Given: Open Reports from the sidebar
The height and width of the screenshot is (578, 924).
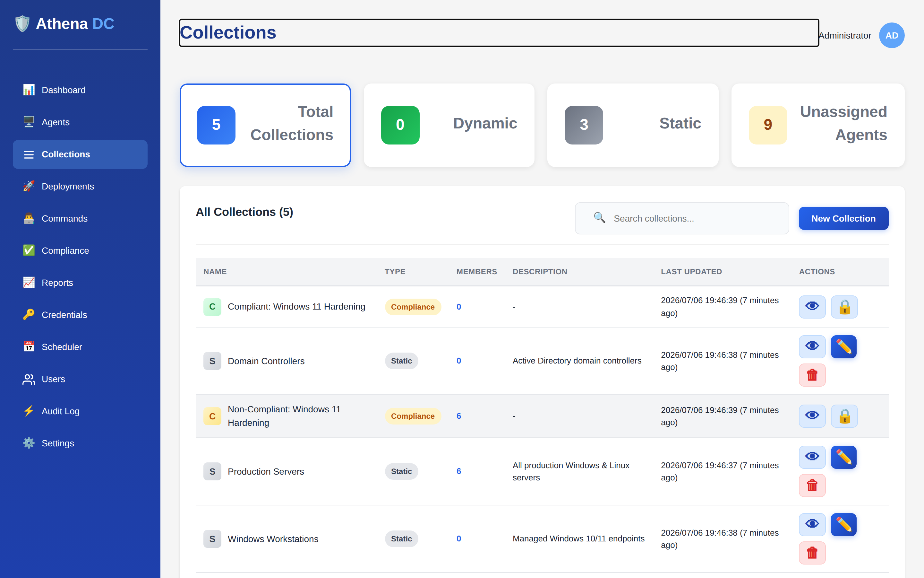Looking at the screenshot, I should pos(80,283).
